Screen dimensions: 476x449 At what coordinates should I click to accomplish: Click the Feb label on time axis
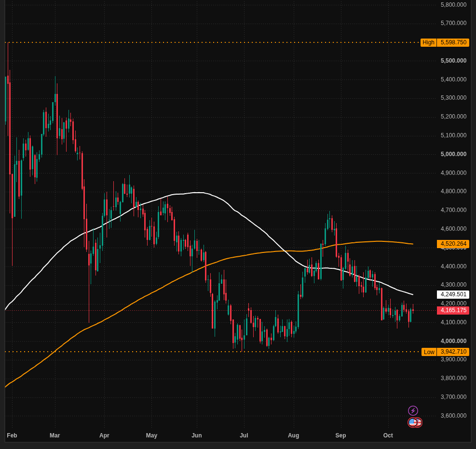pyautogui.click(x=12, y=436)
